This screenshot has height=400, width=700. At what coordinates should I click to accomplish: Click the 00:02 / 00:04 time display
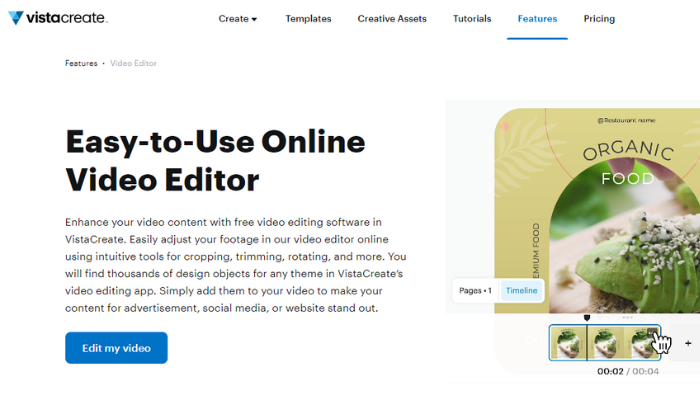[x=628, y=371]
